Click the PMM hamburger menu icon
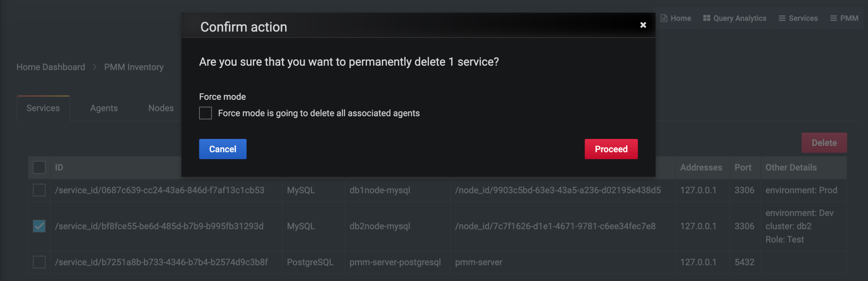Viewport: 868px width, 281px height. tap(833, 18)
